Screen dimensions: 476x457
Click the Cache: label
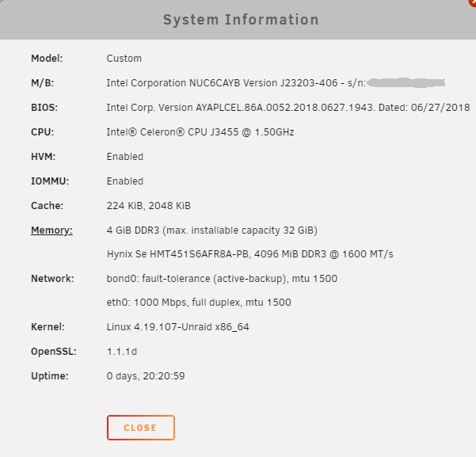click(x=47, y=206)
